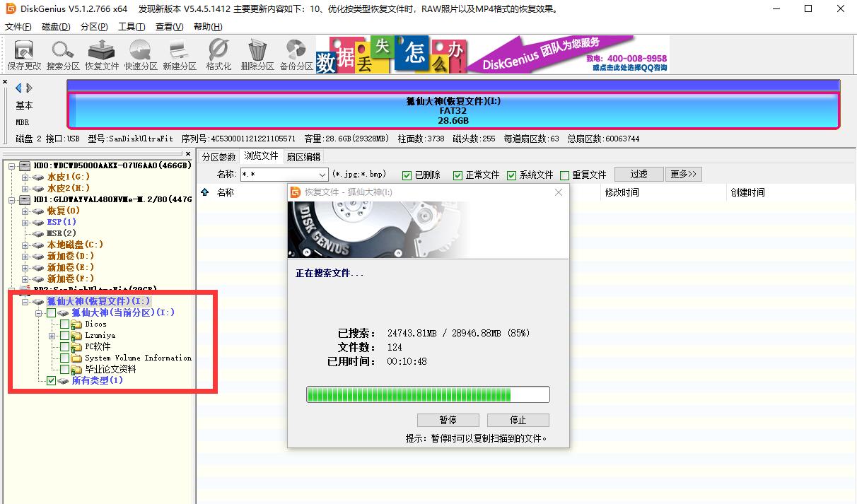Check the PC软件 folder checkbox
Image resolution: width=857 pixels, height=504 pixels.
(x=64, y=347)
